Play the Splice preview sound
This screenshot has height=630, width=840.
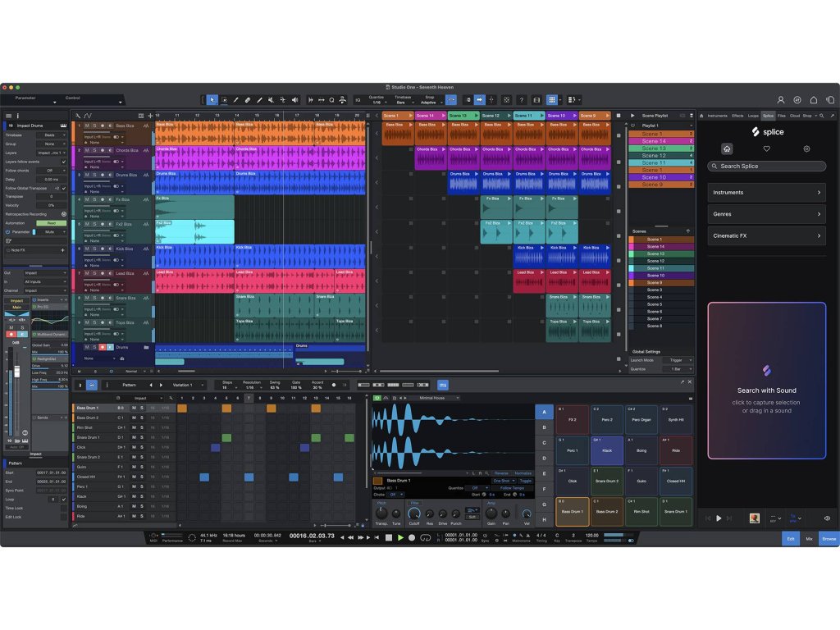(719, 518)
